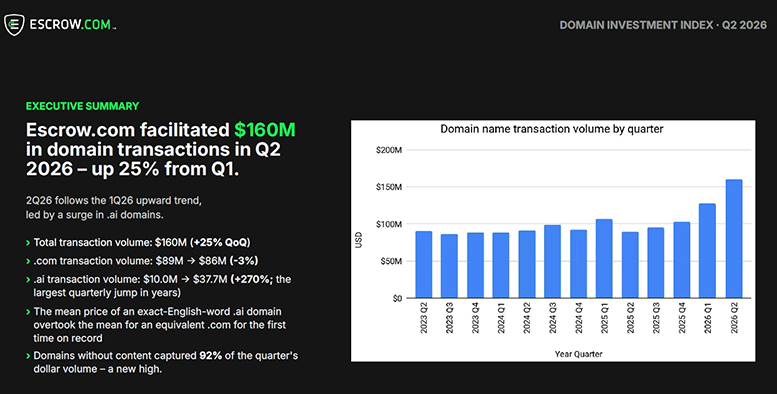Click the '$200M' y-axis label
The image size is (777, 394).
tap(389, 150)
